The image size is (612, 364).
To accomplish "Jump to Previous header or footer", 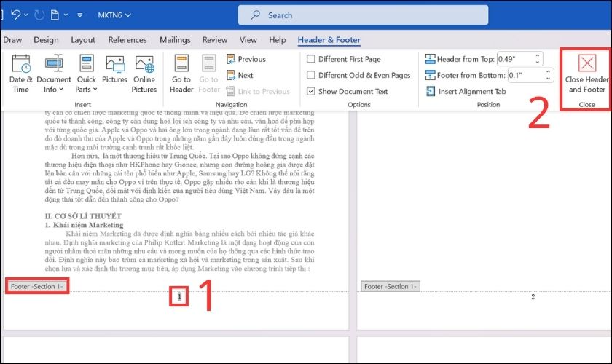I will (246, 59).
